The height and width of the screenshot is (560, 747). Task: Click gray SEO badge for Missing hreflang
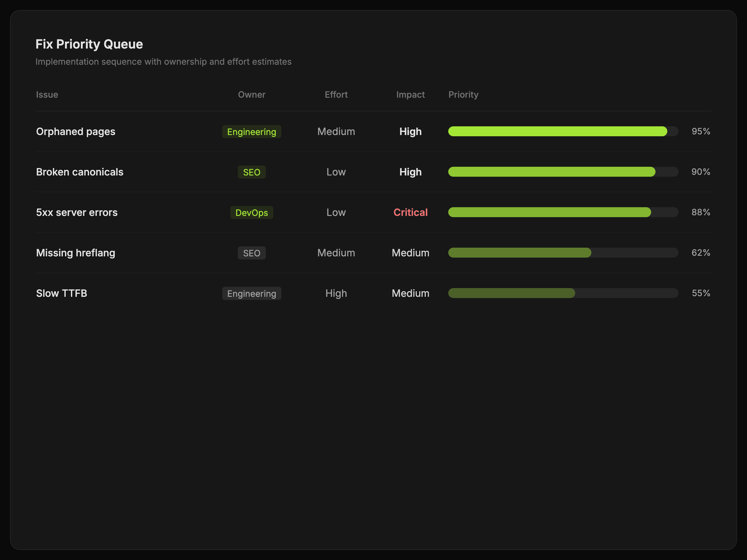click(x=251, y=253)
